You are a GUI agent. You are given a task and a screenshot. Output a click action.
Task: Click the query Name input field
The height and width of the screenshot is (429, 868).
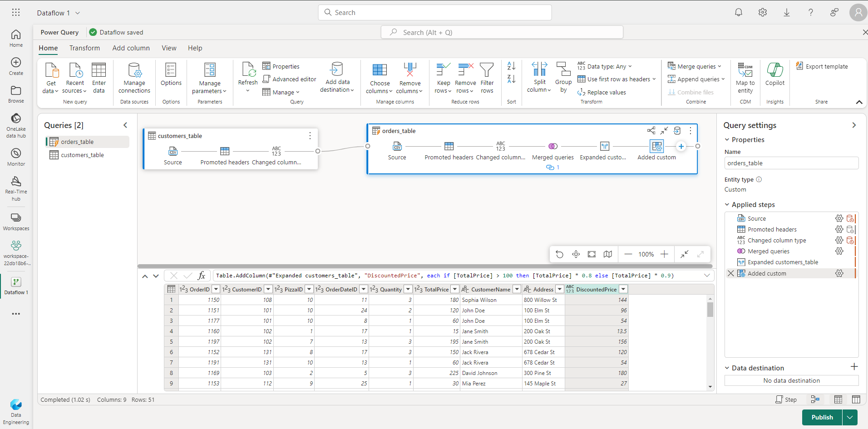click(791, 163)
